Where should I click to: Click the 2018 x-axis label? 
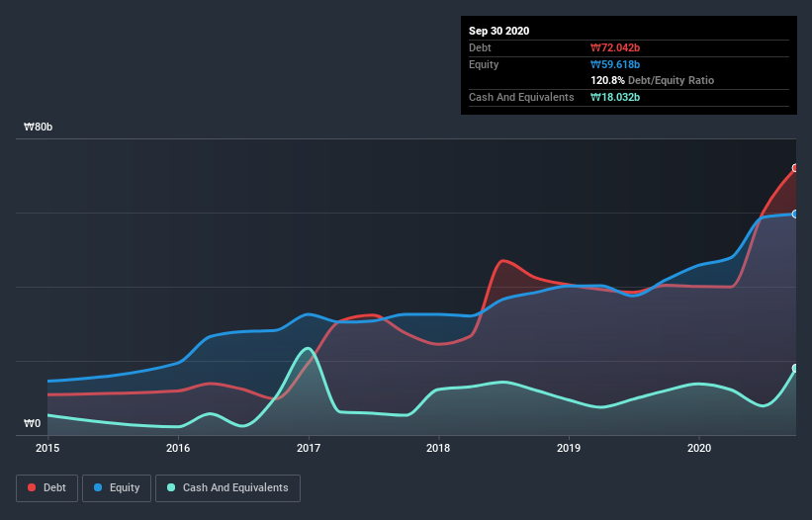[x=438, y=448]
